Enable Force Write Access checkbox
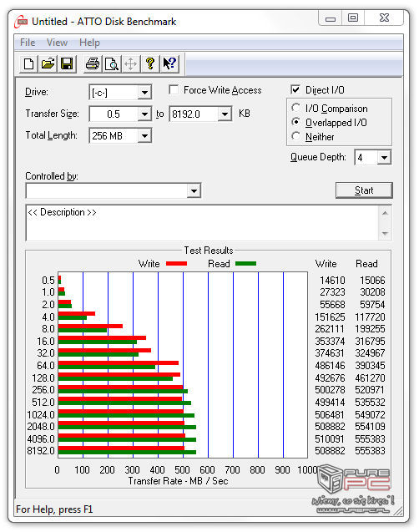Screen dimensions: 419x532 pos(174,90)
